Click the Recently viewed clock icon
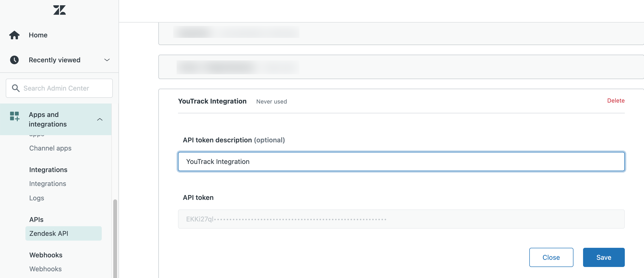 click(x=14, y=60)
